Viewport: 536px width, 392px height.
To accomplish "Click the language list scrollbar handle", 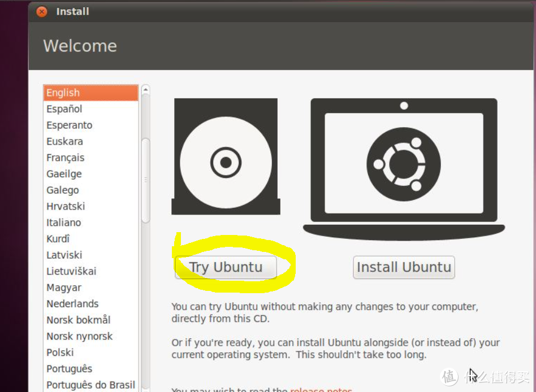I will pos(146,180).
